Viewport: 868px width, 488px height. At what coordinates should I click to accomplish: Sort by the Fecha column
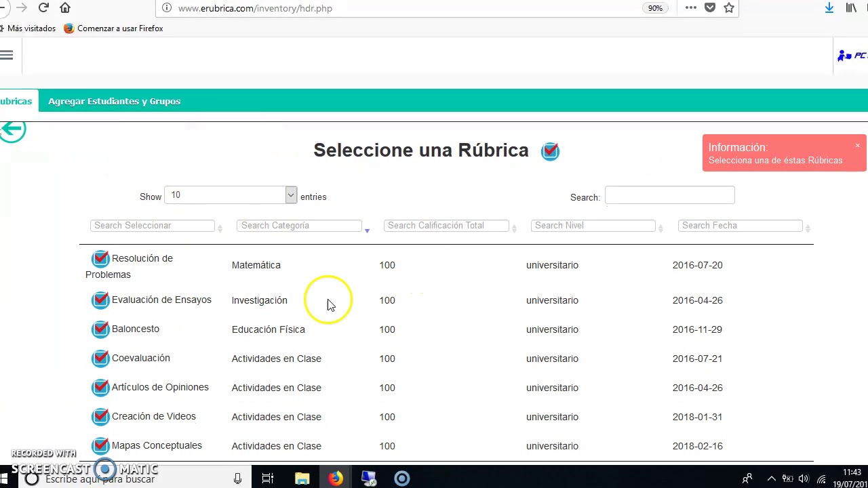808,228
